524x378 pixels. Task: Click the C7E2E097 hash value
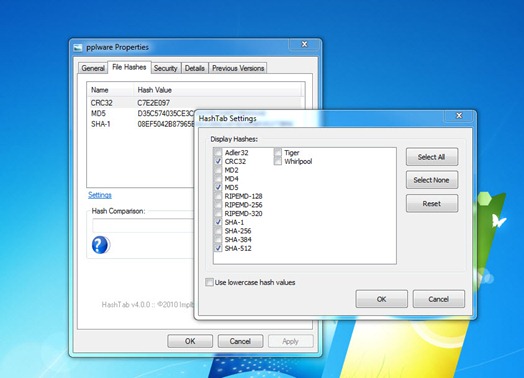154,103
